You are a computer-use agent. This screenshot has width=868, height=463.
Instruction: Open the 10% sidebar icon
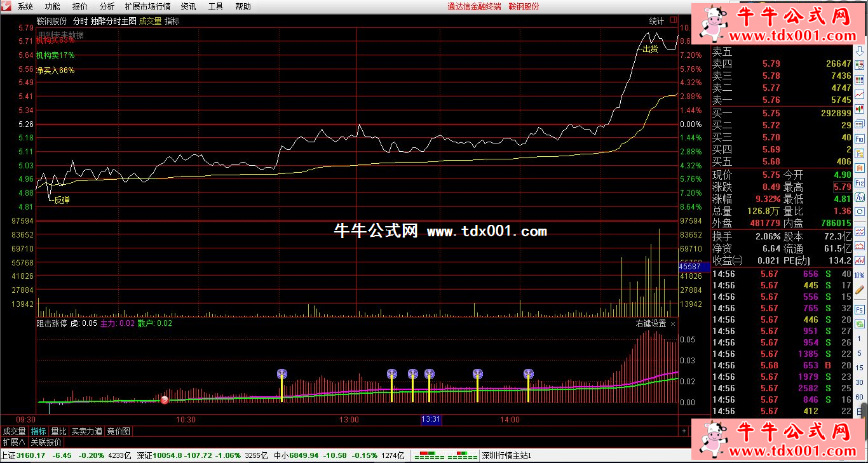(x=860, y=275)
